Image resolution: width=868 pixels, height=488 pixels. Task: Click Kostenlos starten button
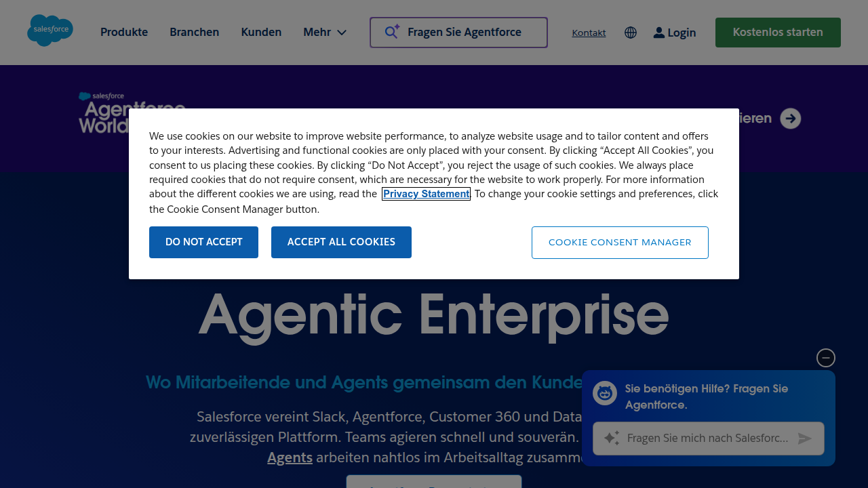pos(778,33)
